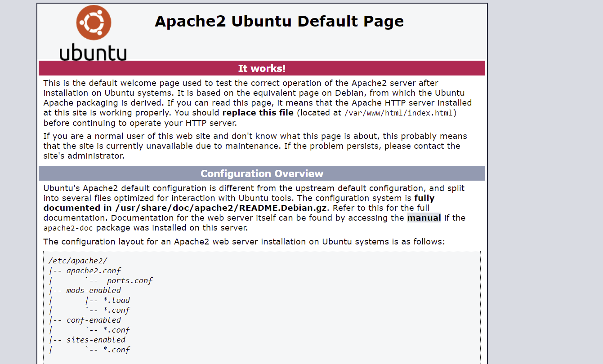Click the conf-enabled tree entry
The height and width of the screenshot is (364, 603).
94,320
